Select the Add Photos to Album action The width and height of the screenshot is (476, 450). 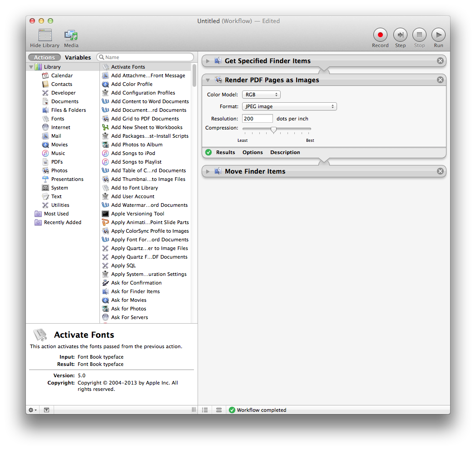tap(137, 145)
